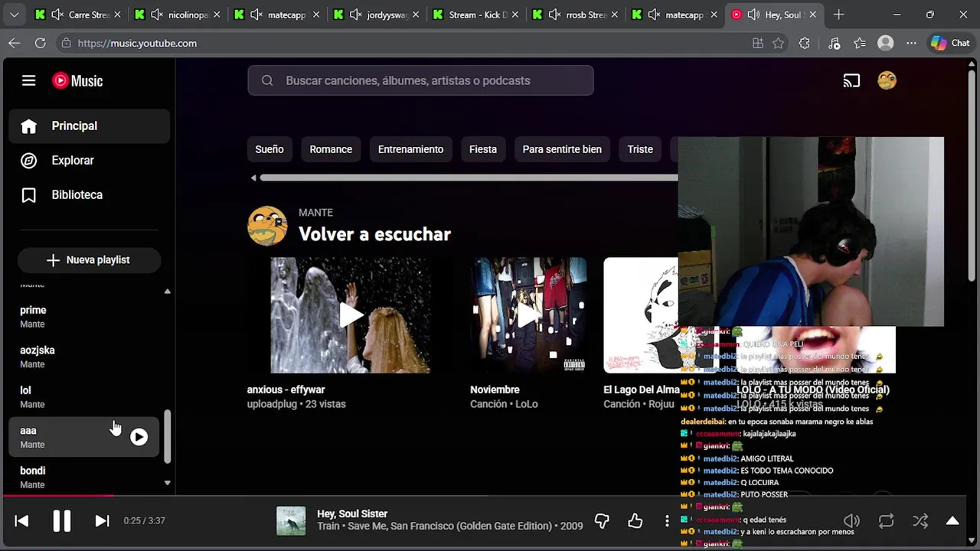Open the Principal section
The height and width of the screenshot is (551, 980).
tap(90, 126)
